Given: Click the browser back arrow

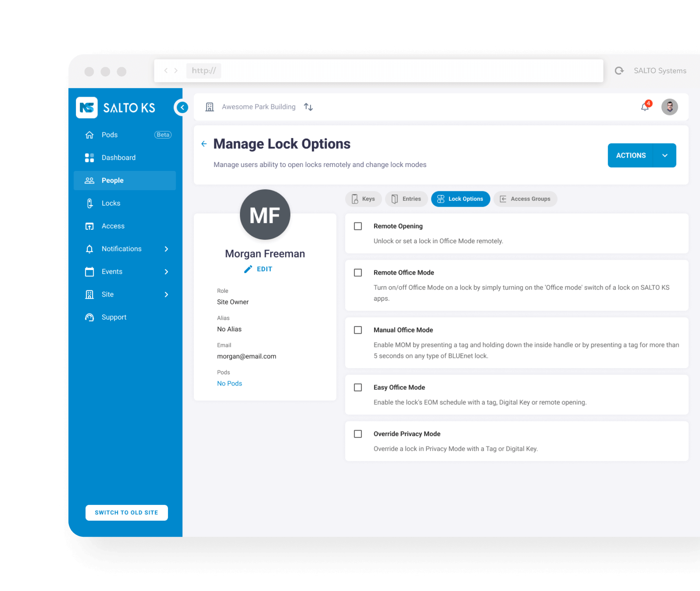Looking at the screenshot, I should click(166, 71).
